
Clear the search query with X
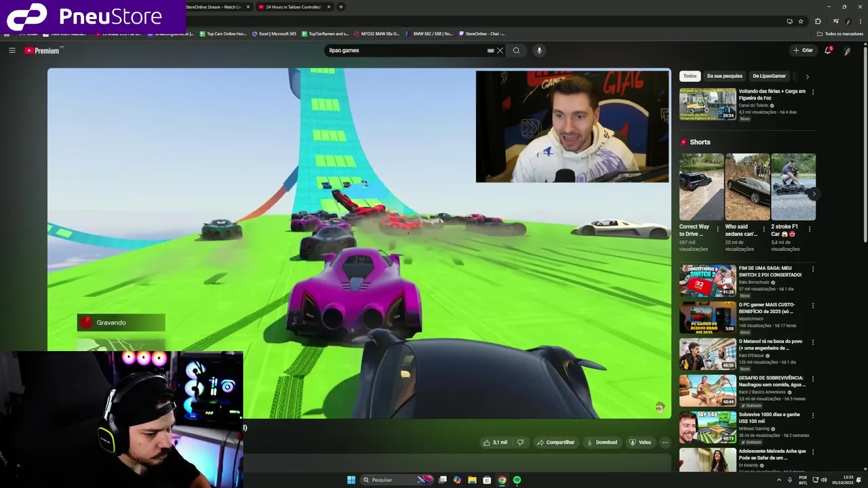pyautogui.click(x=500, y=50)
